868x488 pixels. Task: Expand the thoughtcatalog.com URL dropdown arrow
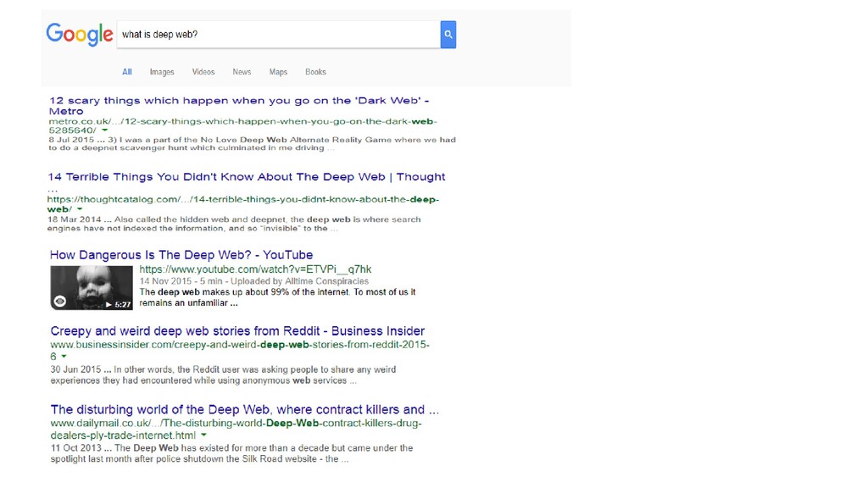click(80, 209)
